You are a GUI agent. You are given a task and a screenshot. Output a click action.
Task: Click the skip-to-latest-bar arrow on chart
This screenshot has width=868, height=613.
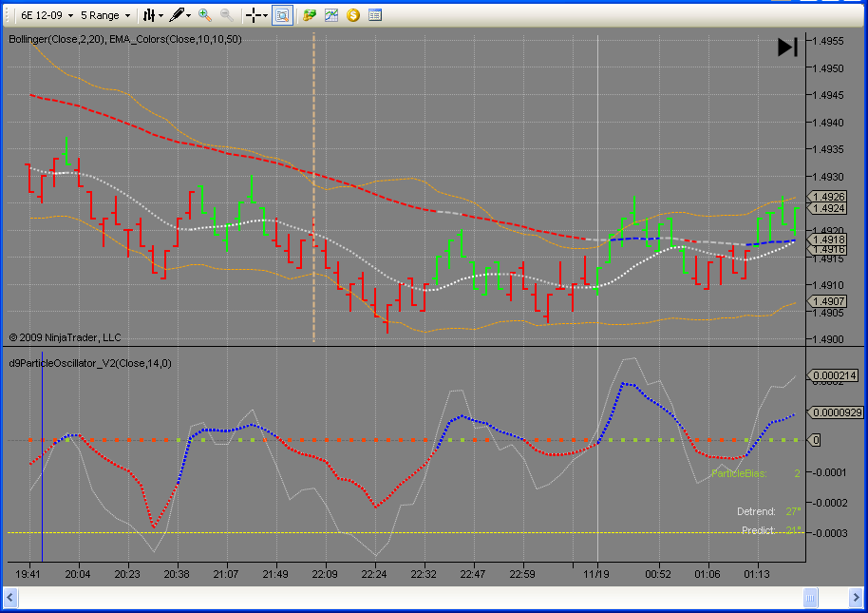(x=787, y=48)
